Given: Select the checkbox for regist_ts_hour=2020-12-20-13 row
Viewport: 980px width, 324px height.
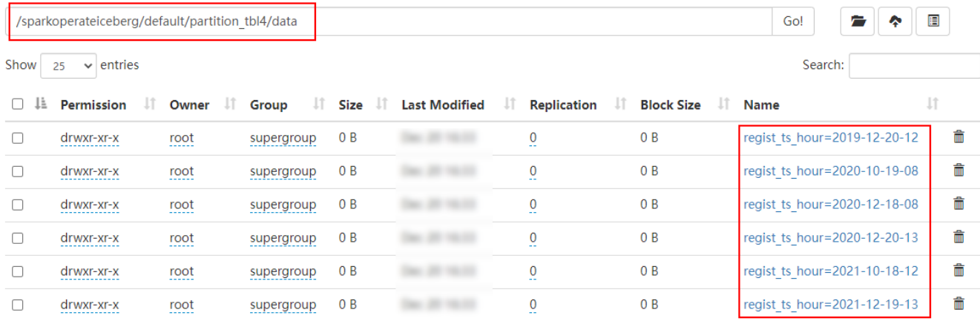Looking at the screenshot, I should click(x=18, y=238).
